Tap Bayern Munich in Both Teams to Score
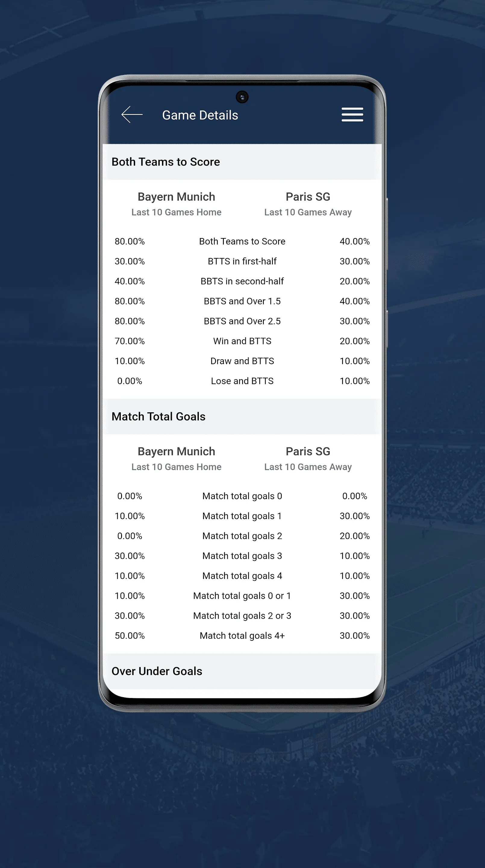Screen dimensions: 485x868 pos(177,197)
